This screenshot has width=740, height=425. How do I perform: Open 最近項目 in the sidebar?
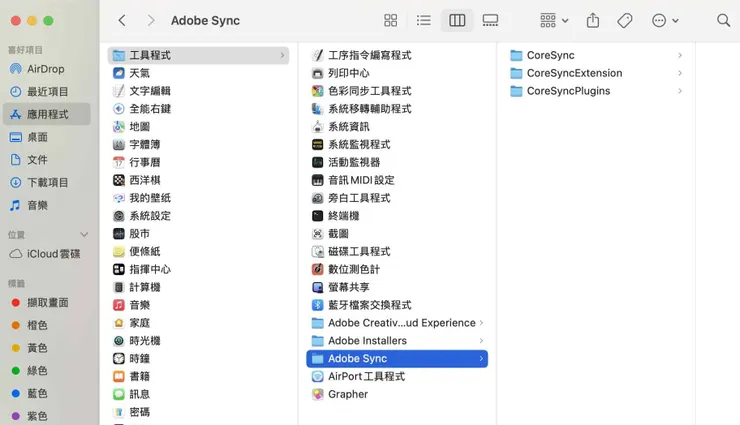(46, 92)
